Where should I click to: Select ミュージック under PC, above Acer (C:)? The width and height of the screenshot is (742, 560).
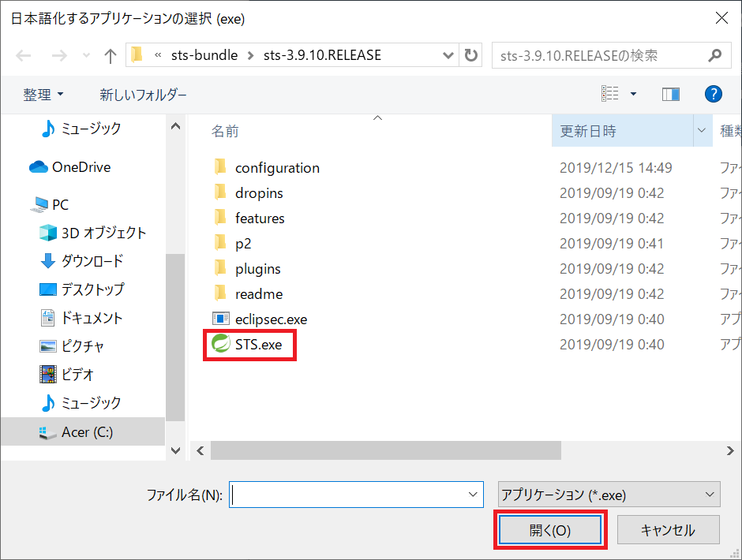pyautogui.click(x=81, y=403)
